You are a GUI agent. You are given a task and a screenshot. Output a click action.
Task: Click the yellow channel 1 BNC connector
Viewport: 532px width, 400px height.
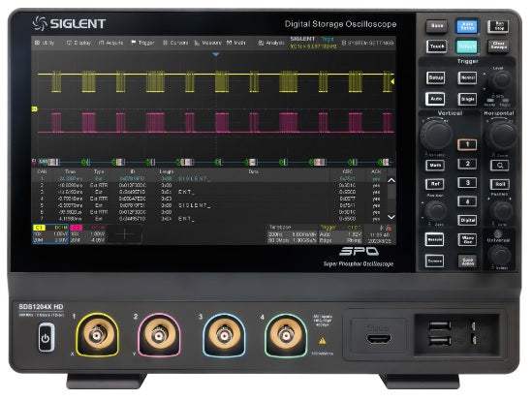point(97,335)
